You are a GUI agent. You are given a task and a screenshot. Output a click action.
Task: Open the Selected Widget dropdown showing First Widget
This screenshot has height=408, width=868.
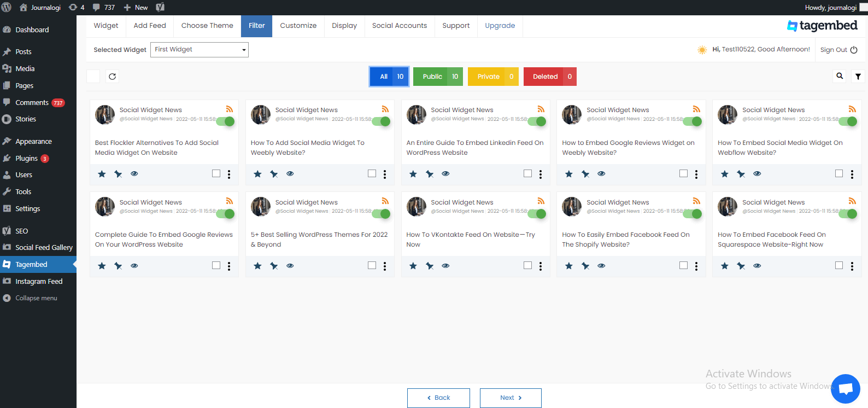coord(200,50)
